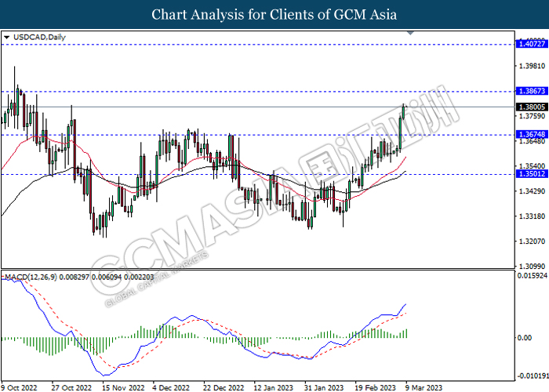Click the 1.35400 price axis value
Viewport: 549px width, 392px height.
coord(533,166)
